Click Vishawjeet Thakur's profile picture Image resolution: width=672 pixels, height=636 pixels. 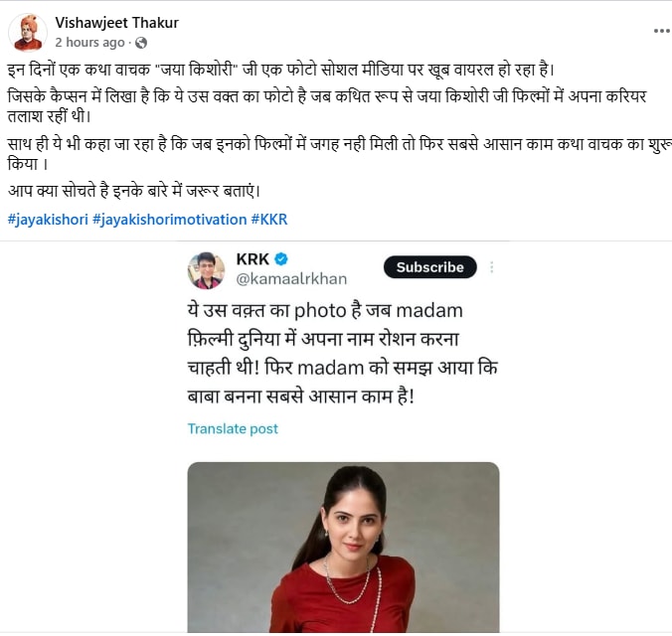click(x=27, y=33)
